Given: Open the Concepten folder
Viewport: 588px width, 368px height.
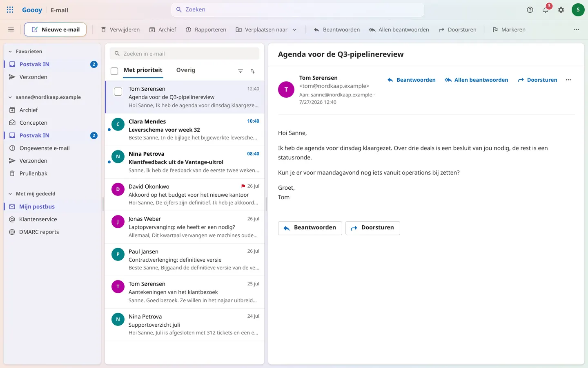Looking at the screenshot, I should coord(52,123).
